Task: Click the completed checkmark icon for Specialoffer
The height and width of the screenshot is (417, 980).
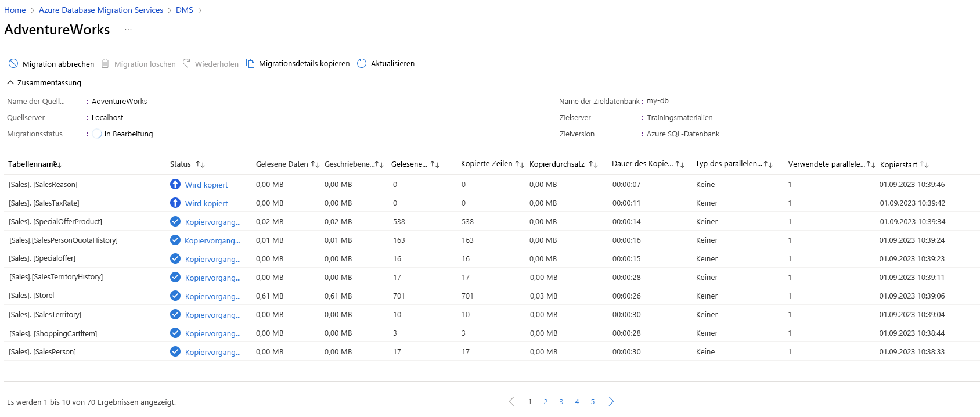Action: pyautogui.click(x=175, y=258)
